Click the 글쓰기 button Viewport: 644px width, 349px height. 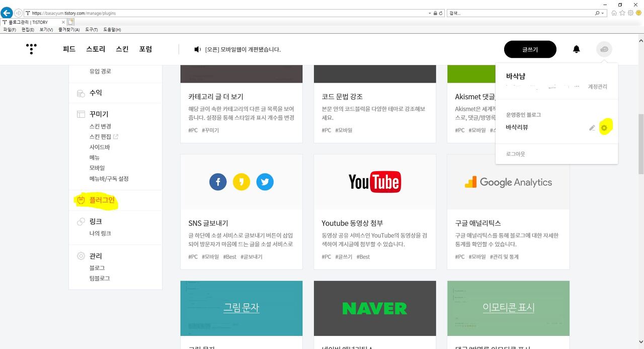(530, 49)
